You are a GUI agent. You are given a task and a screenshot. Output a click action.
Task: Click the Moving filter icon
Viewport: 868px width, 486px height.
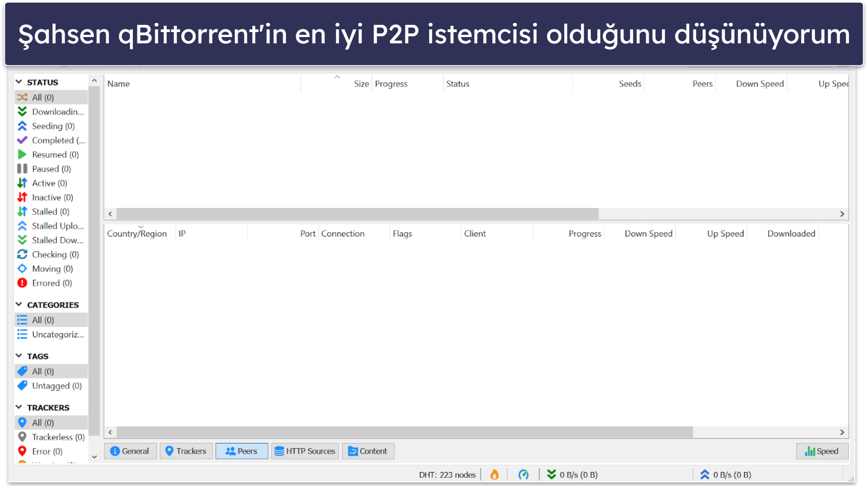[x=22, y=269]
